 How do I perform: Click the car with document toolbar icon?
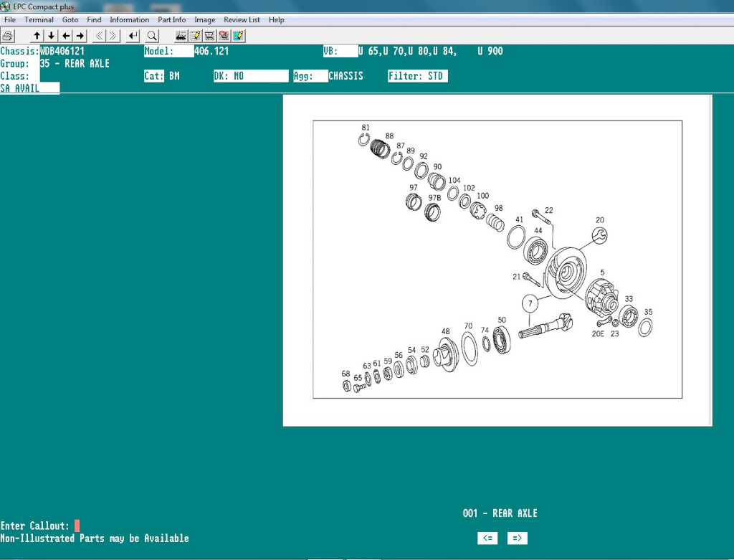(x=181, y=36)
